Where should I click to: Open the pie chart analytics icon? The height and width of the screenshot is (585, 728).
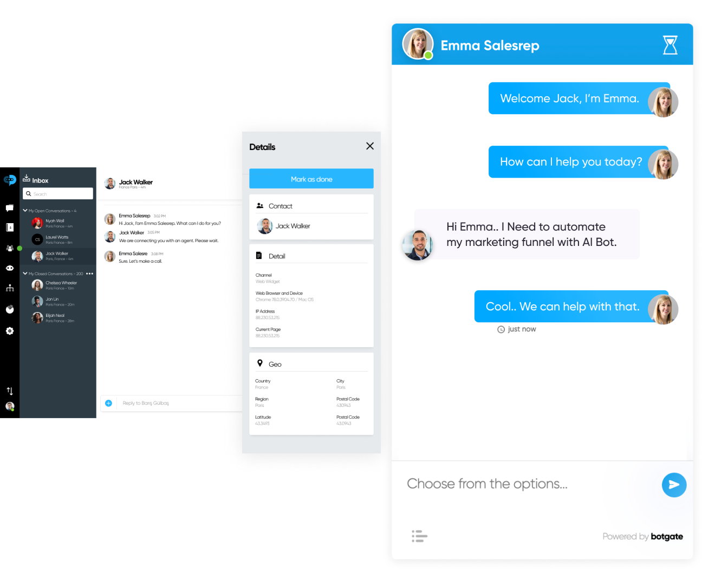10,309
